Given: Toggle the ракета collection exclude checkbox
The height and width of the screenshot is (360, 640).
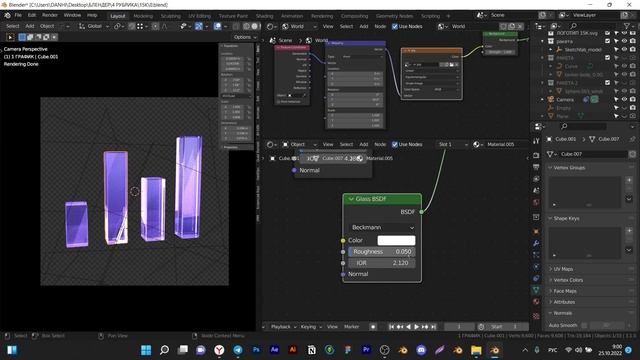Looking at the screenshot, I should point(607,41).
